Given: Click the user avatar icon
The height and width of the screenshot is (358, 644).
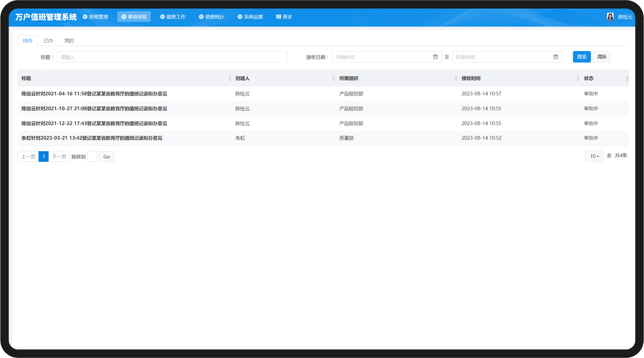Looking at the screenshot, I should coord(610,17).
